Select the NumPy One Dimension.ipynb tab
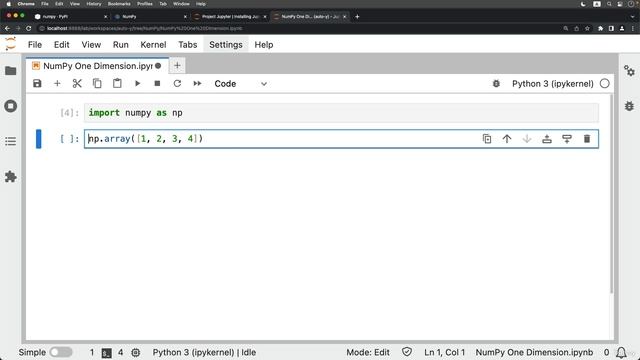640x360 pixels. 97,66
